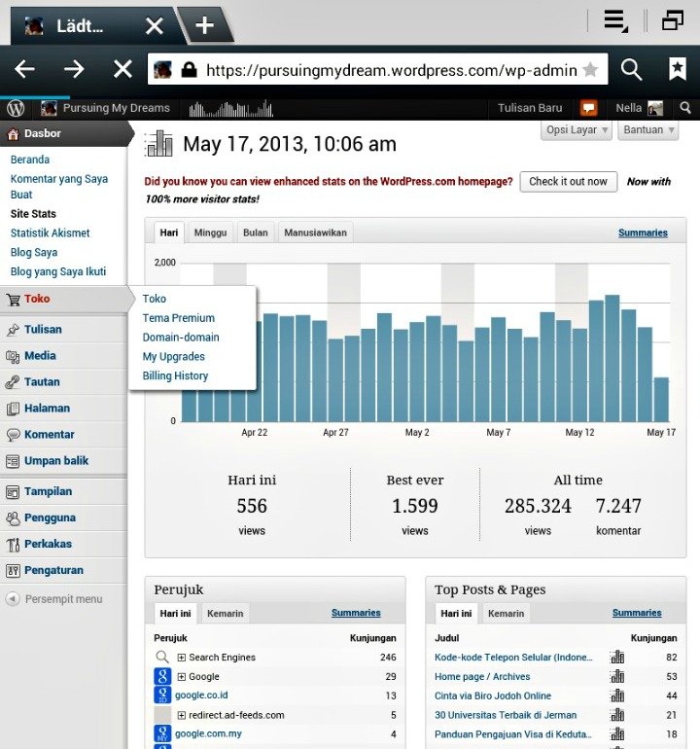Click the Check it out now button
Image resolution: width=700 pixels, height=749 pixels.
click(x=568, y=182)
